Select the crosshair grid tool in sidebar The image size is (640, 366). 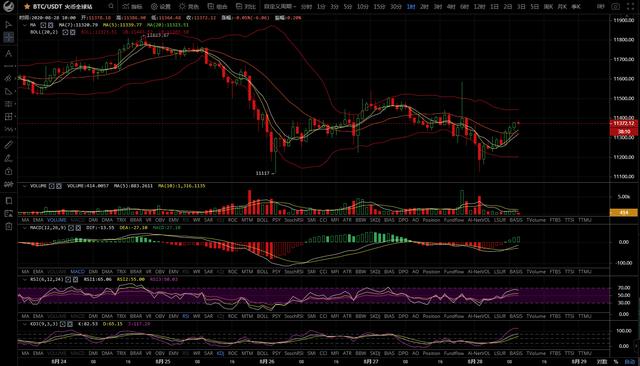click(x=9, y=38)
